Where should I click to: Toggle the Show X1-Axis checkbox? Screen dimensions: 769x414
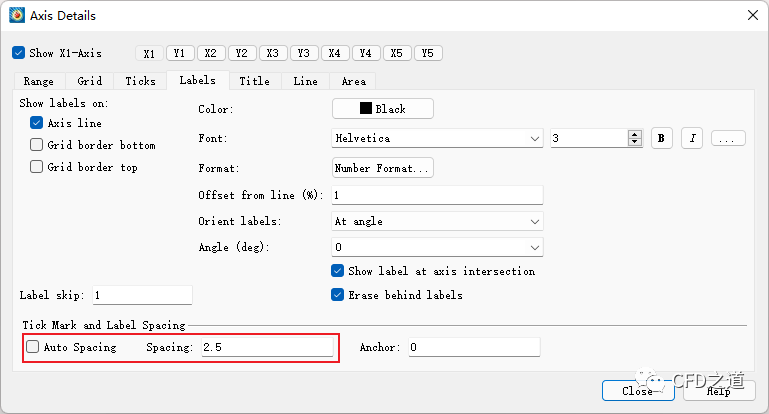(19, 53)
